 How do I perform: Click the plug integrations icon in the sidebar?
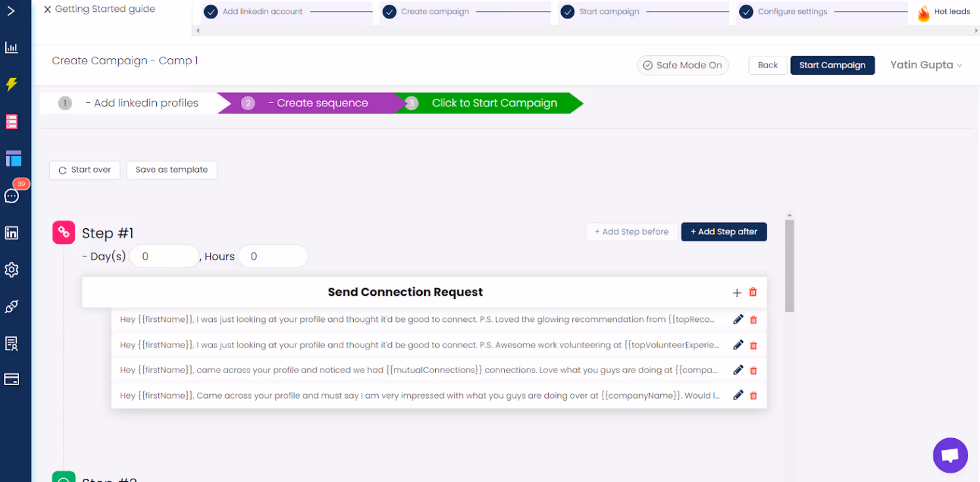pyautogui.click(x=11, y=306)
